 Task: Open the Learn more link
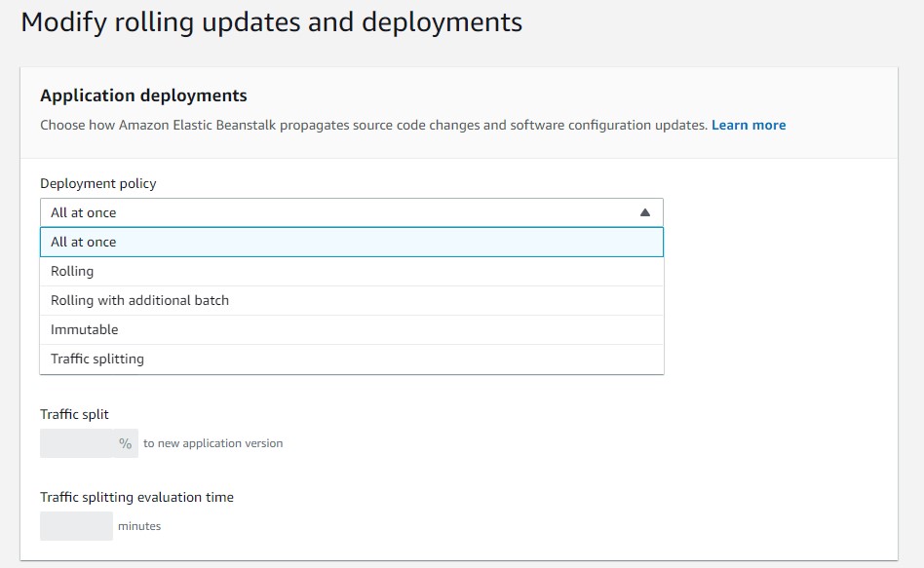point(749,125)
